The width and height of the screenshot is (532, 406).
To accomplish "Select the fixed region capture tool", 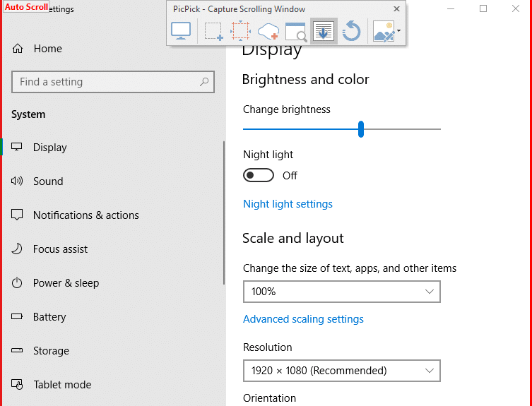I will (x=240, y=31).
